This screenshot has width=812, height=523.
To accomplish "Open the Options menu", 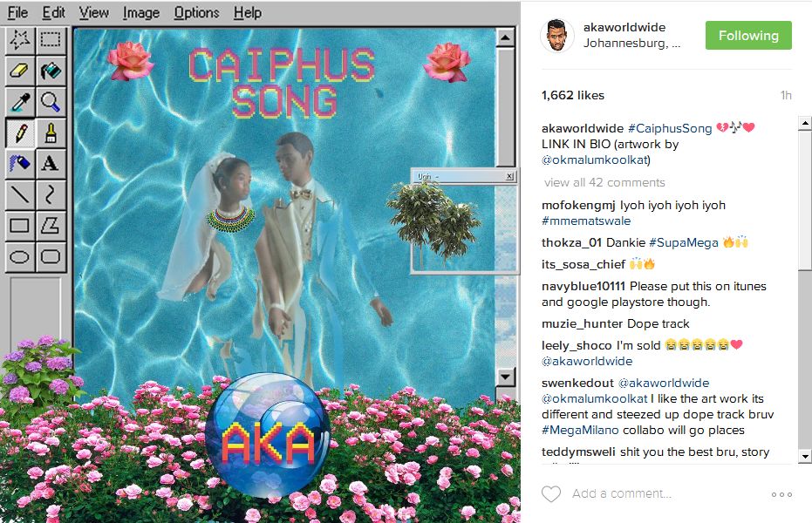I will point(196,12).
